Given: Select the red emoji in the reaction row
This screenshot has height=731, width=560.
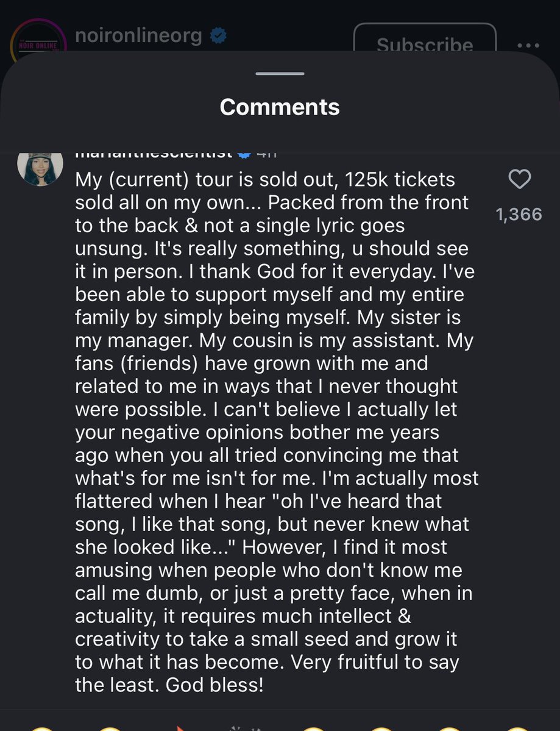Looking at the screenshot, I should 179,728.
